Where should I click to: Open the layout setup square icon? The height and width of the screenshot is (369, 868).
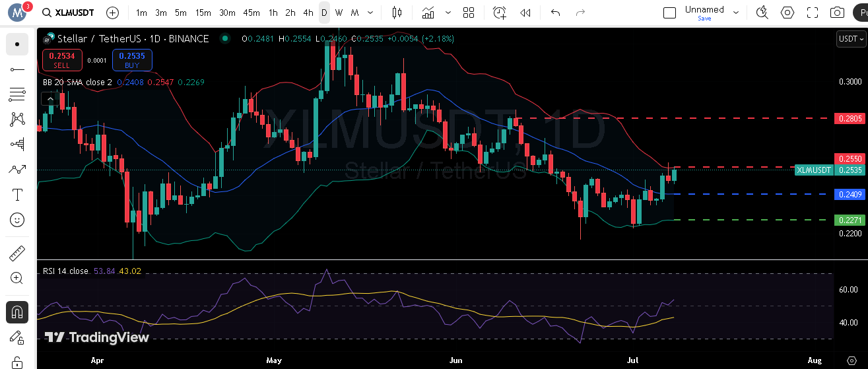pyautogui.click(x=670, y=13)
